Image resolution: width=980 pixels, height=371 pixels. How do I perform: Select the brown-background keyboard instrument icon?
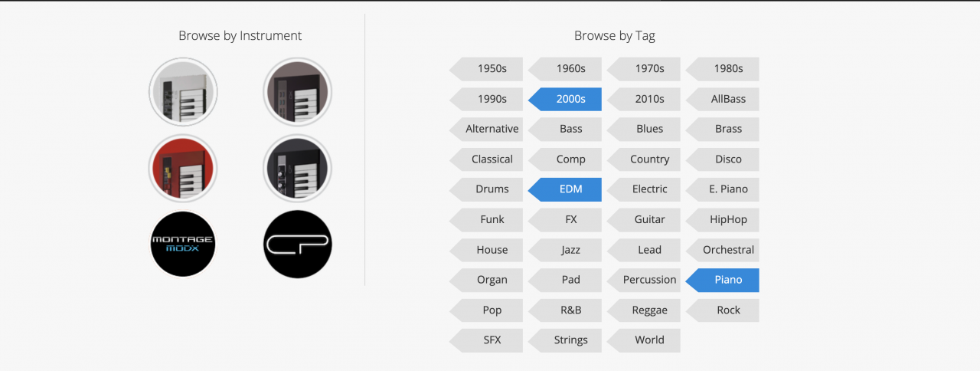tap(297, 92)
